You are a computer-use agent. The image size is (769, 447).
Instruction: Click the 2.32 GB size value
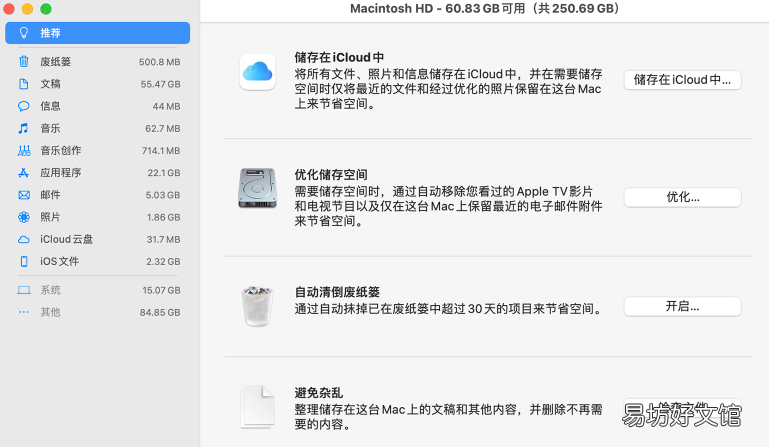point(163,262)
